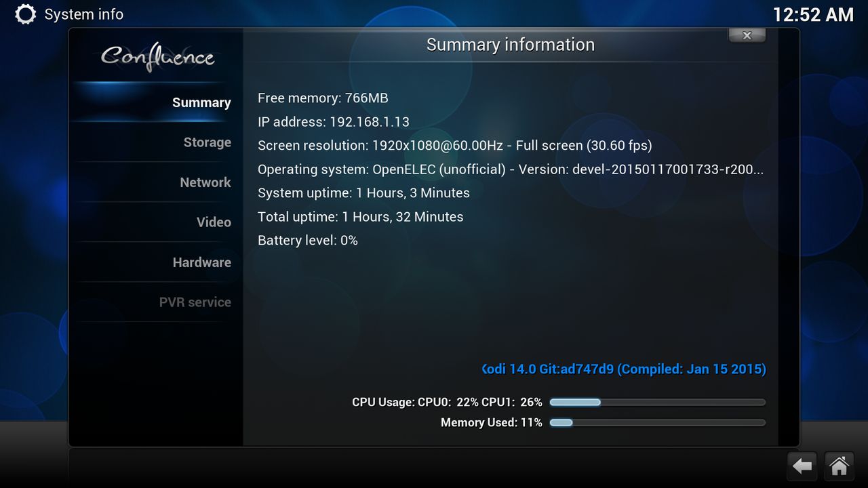Close the System info dialog

(x=747, y=36)
